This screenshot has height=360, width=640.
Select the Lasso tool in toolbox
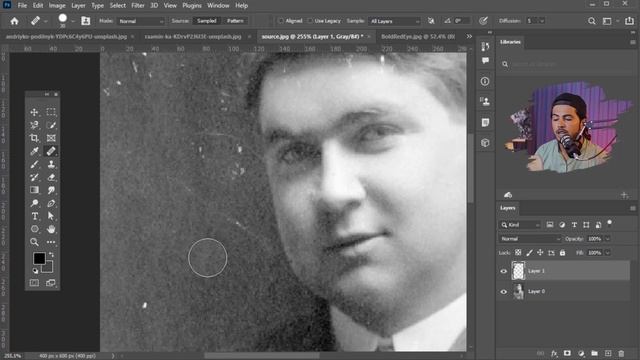click(34, 125)
